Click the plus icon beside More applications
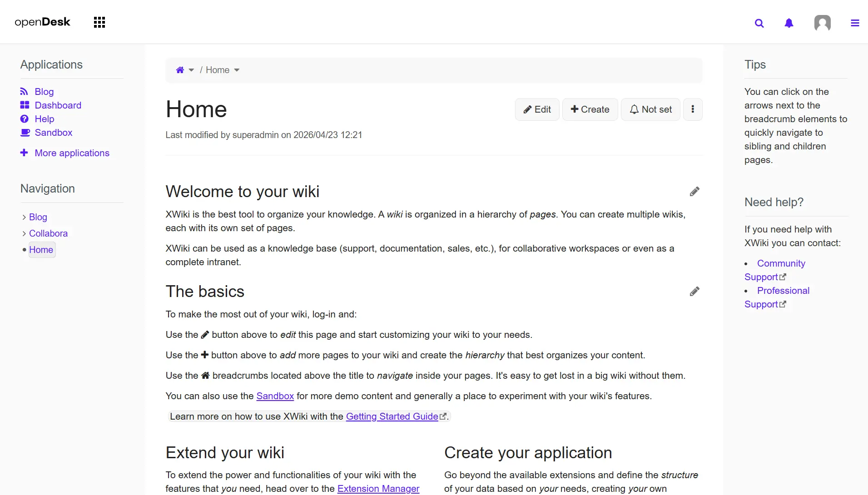Image resolution: width=868 pixels, height=495 pixels. click(x=24, y=153)
